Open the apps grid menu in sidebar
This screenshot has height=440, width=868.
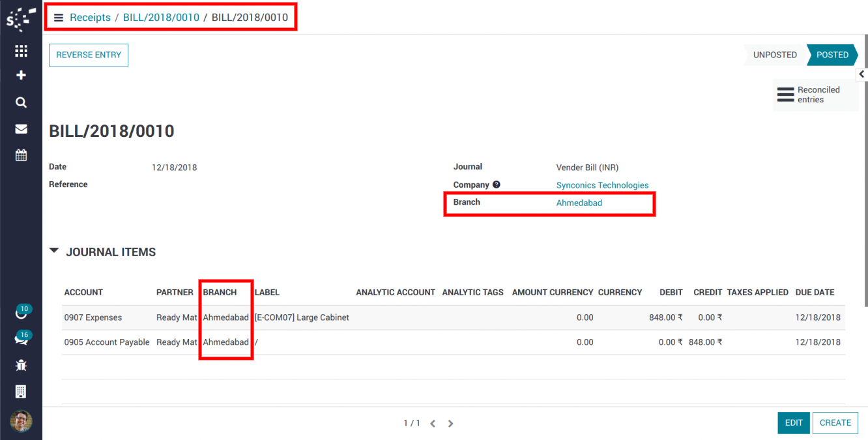coord(21,51)
